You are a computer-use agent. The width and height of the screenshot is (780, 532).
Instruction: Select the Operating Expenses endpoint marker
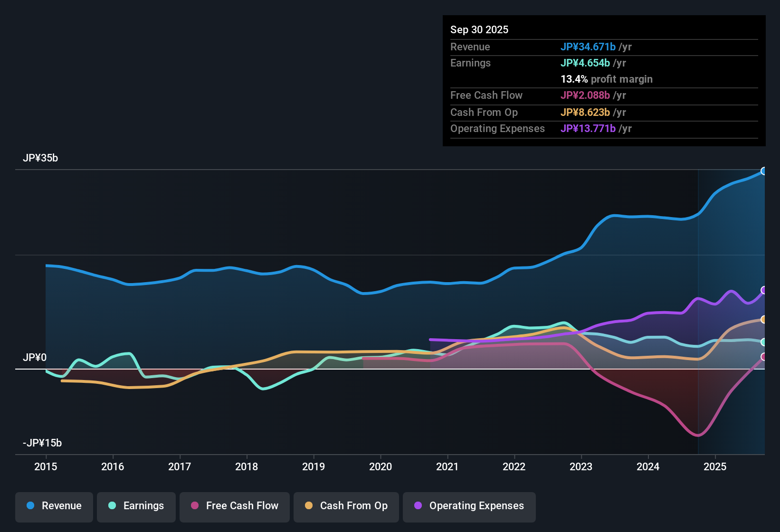click(764, 289)
